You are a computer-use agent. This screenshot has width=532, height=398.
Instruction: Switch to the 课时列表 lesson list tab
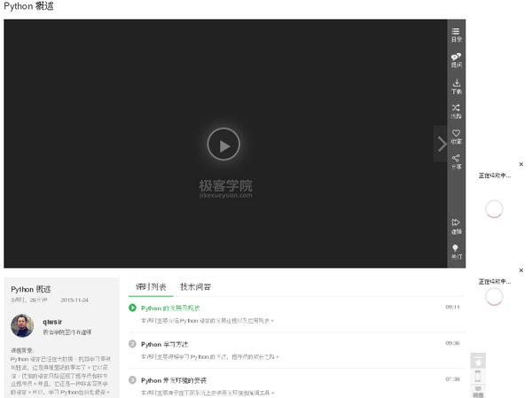coord(151,287)
